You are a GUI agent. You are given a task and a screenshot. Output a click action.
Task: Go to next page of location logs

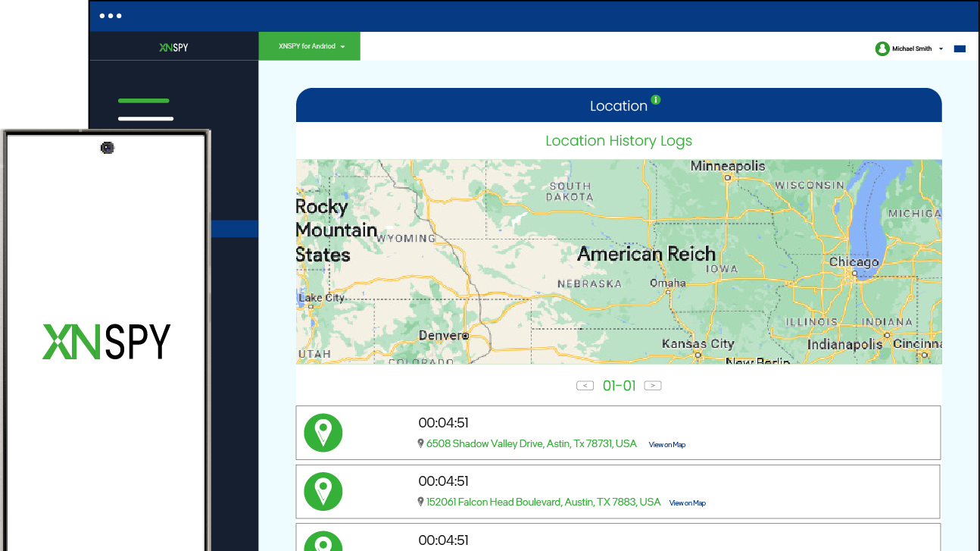coord(652,386)
